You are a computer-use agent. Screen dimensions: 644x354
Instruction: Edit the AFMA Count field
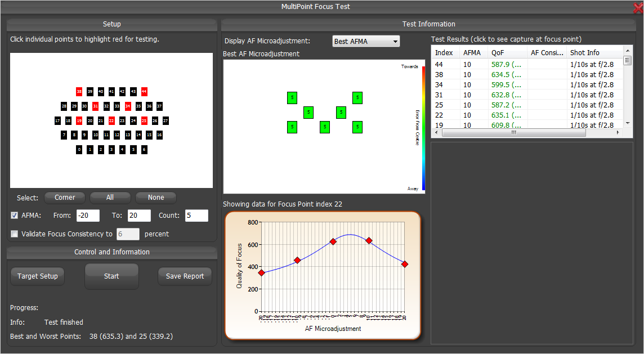(196, 216)
